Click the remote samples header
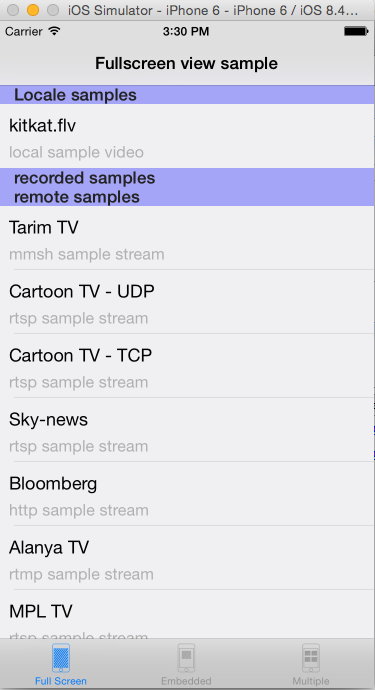The height and width of the screenshot is (690, 375). tap(77, 197)
